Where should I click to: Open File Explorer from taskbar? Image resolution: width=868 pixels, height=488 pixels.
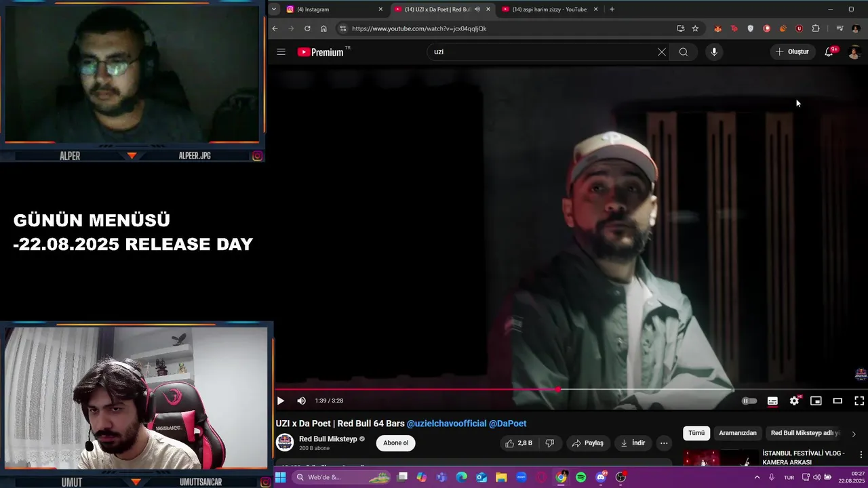pyautogui.click(x=501, y=477)
